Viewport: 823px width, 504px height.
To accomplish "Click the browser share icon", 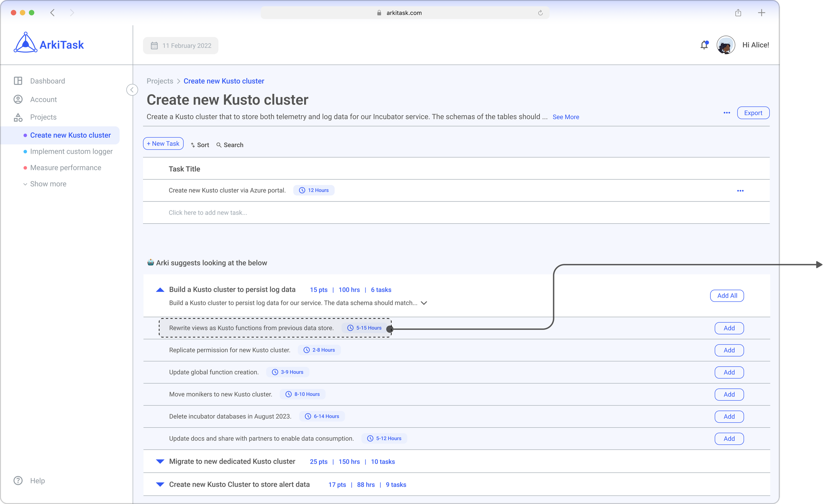I will click(738, 13).
